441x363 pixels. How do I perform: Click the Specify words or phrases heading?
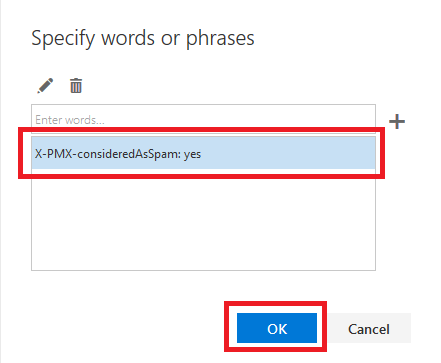(143, 38)
